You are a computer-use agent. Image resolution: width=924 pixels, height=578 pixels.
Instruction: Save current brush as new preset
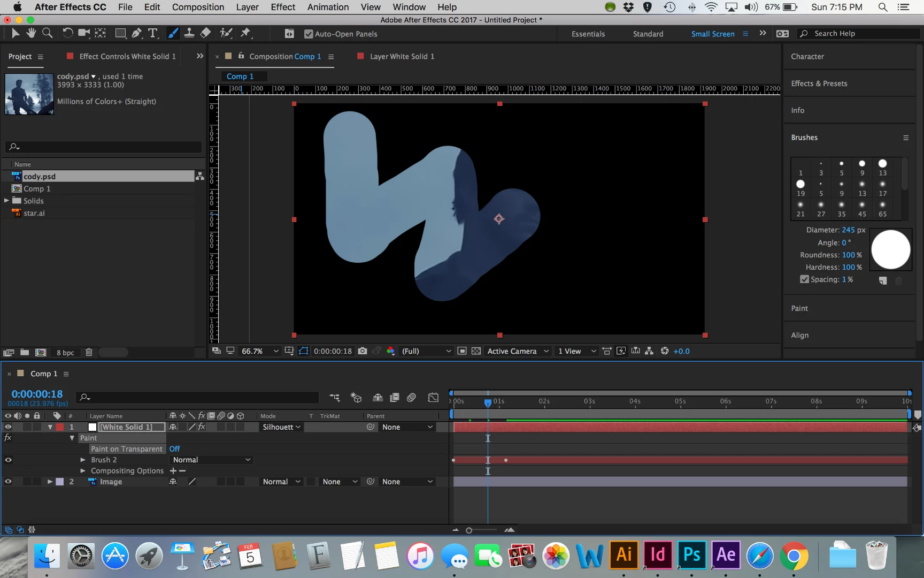pyautogui.click(x=883, y=280)
